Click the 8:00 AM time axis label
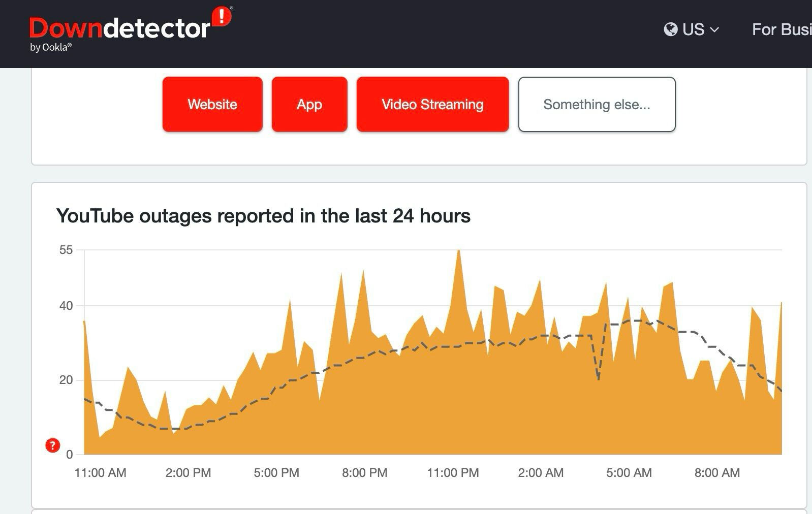 point(717,473)
